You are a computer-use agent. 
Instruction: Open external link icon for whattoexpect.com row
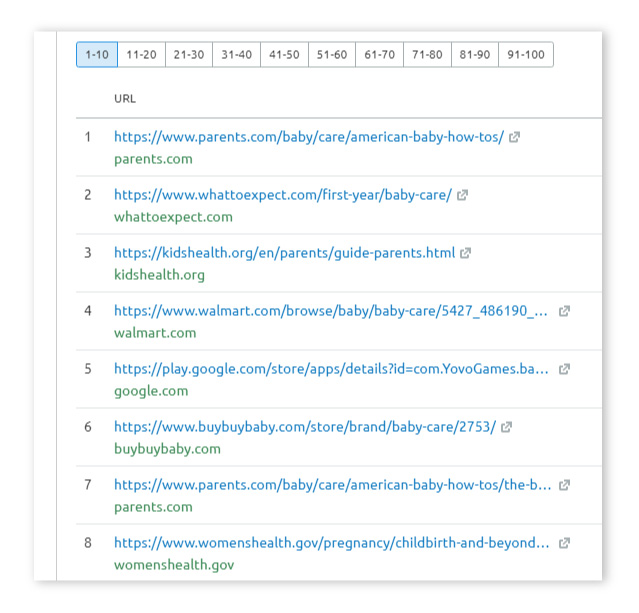click(462, 195)
